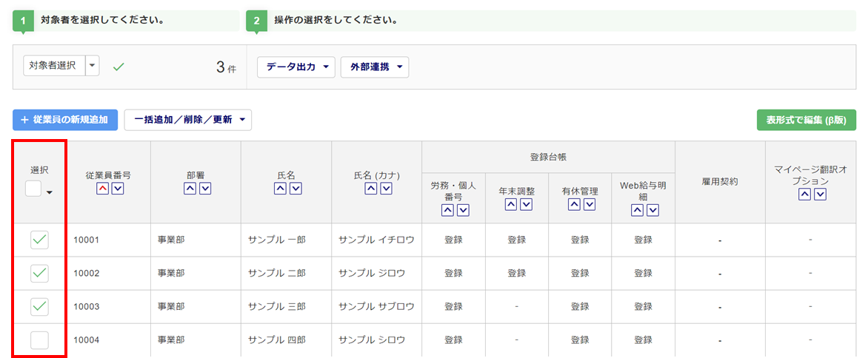Toggle the select-all header checkbox
This screenshot has width=868, height=358.
coord(33,189)
